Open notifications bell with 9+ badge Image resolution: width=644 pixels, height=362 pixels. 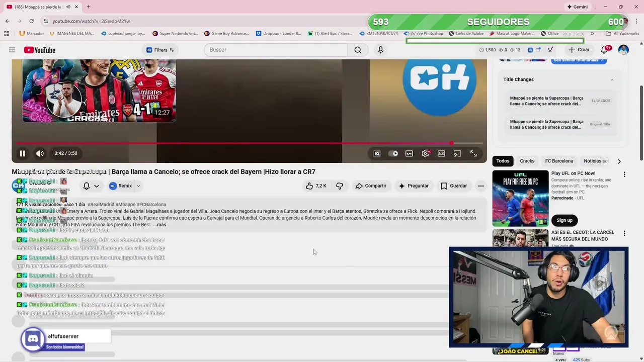click(x=605, y=50)
